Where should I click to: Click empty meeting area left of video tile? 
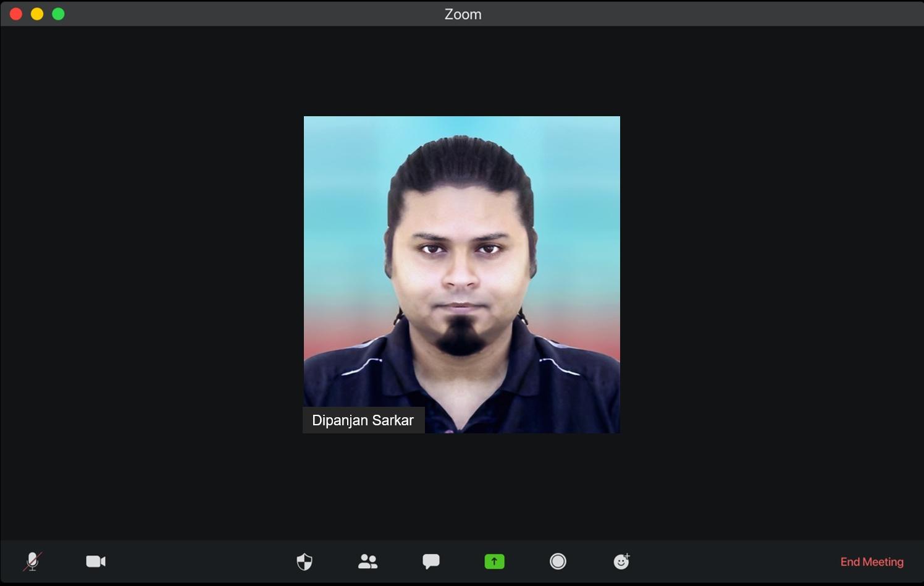(154, 278)
